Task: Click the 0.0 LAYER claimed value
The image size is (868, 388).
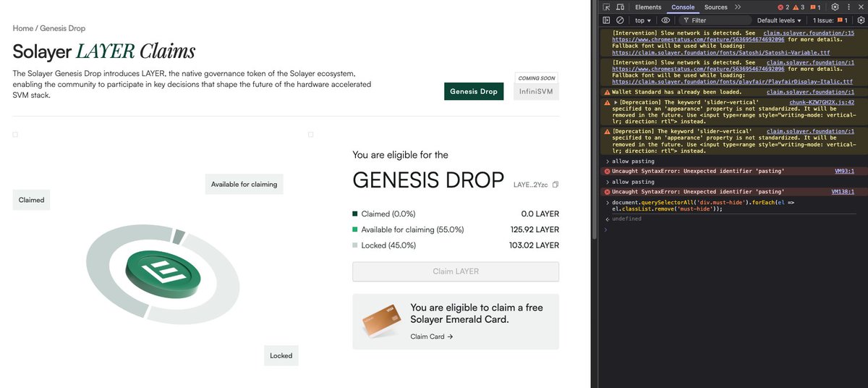Action: point(540,214)
